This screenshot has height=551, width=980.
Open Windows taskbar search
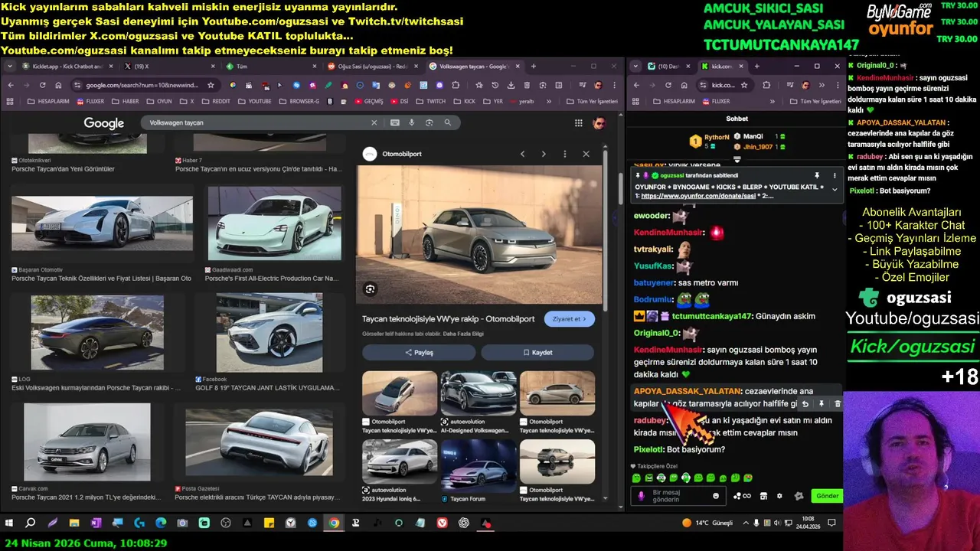[31, 523]
